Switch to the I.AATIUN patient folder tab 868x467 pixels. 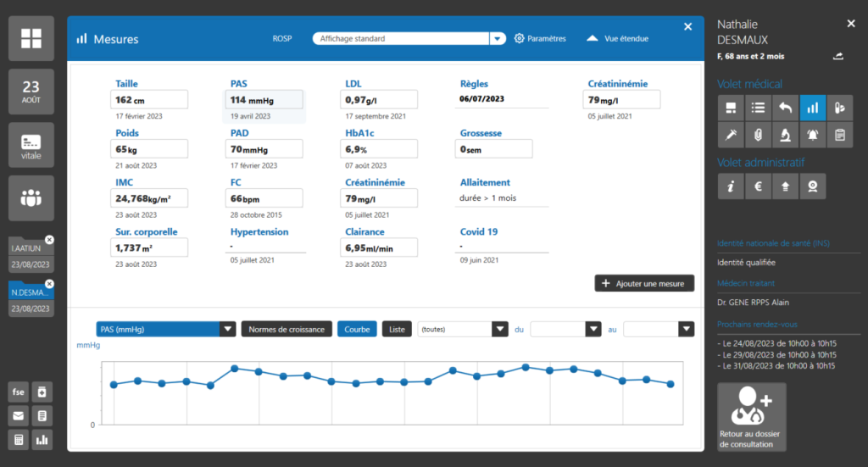(x=31, y=247)
